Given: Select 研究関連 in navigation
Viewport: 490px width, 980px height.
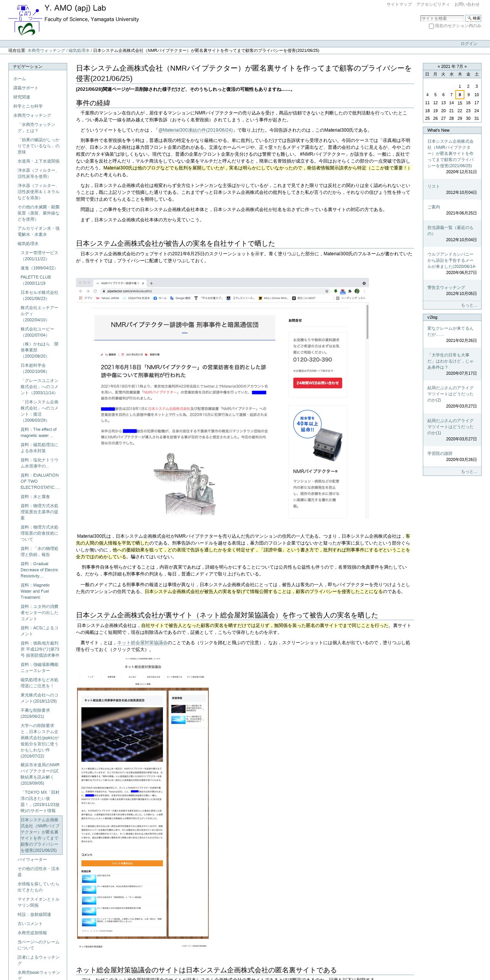Looking at the screenshot, I should click(22, 97).
